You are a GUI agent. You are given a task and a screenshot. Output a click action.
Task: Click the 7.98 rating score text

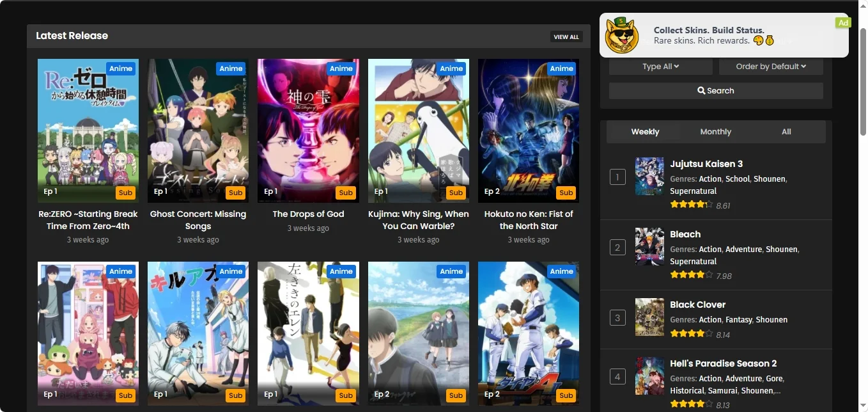click(724, 276)
